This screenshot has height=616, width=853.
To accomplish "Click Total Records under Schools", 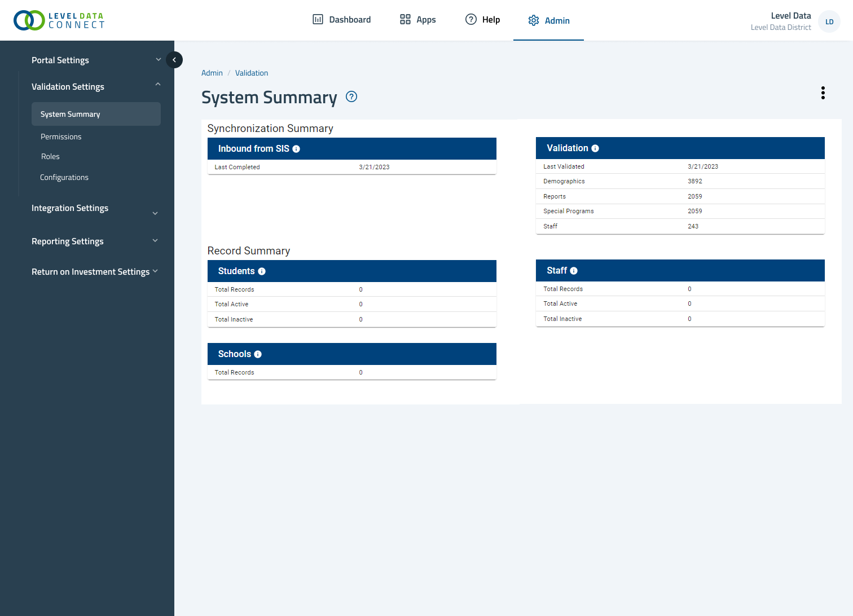I will [x=235, y=372].
